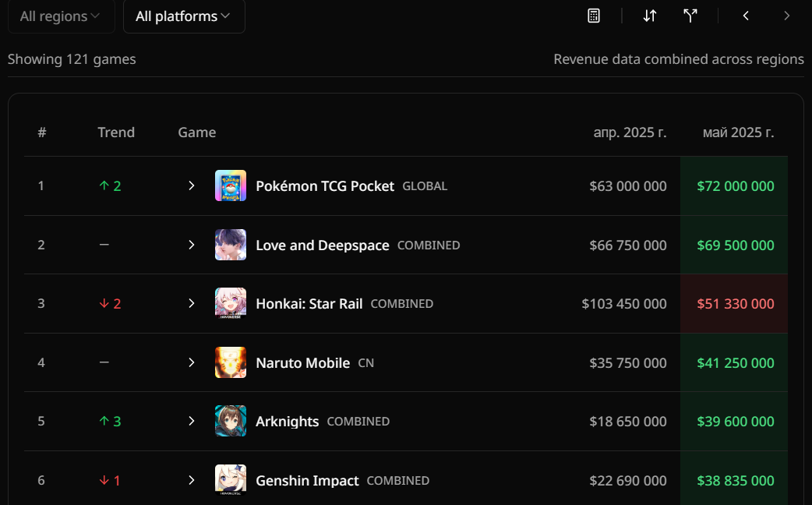Click the Revenue data combined across regions note
This screenshot has width=812, height=505.
(679, 59)
